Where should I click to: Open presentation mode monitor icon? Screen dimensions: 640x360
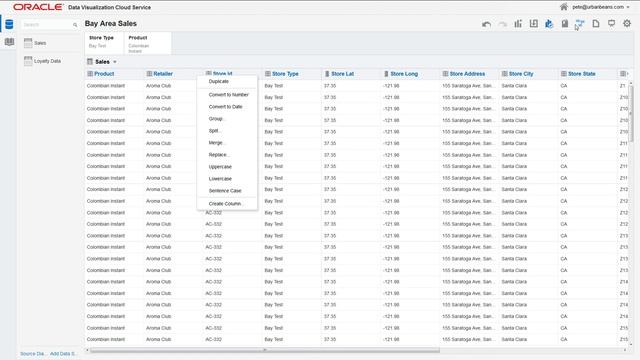611,24
